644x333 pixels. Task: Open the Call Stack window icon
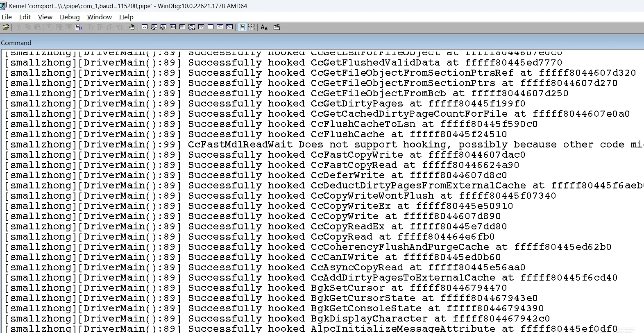click(x=192, y=27)
